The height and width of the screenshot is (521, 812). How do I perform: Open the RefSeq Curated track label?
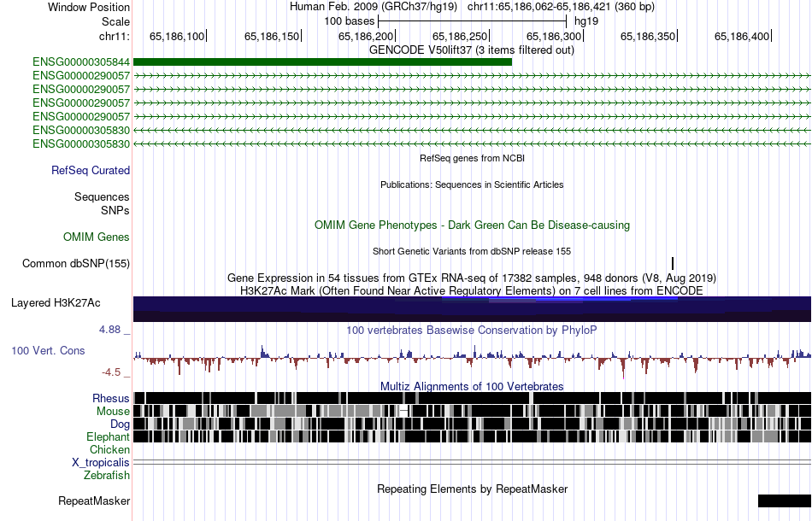point(91,170)
